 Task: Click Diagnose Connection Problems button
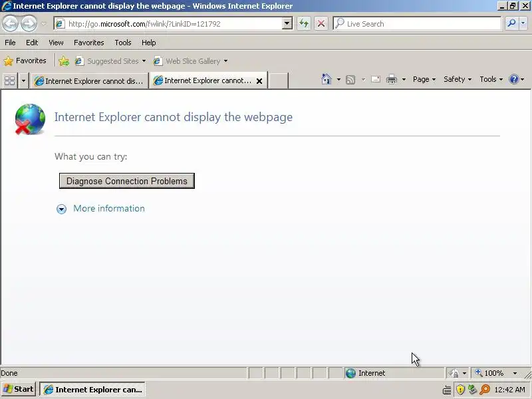tap(127, 181)
